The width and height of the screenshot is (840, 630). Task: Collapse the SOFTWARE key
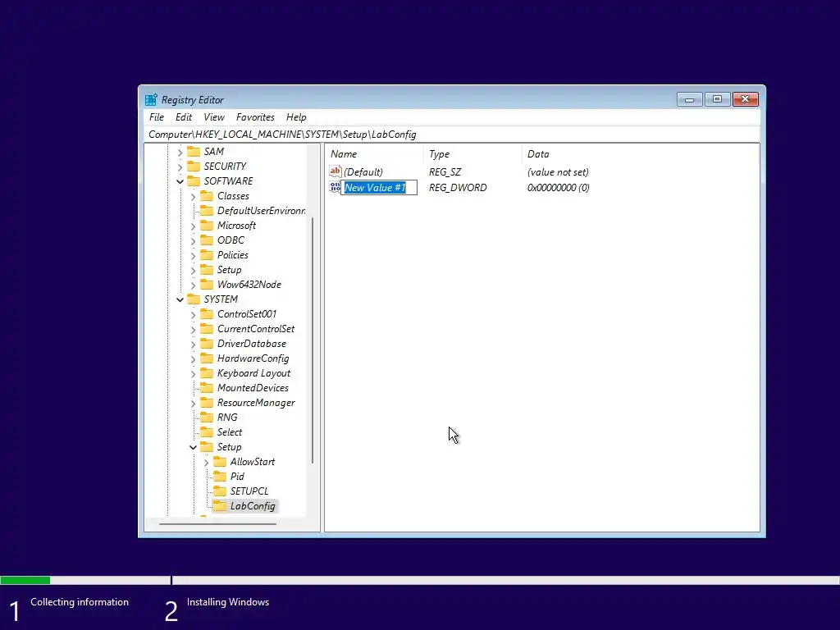[180, 181]
